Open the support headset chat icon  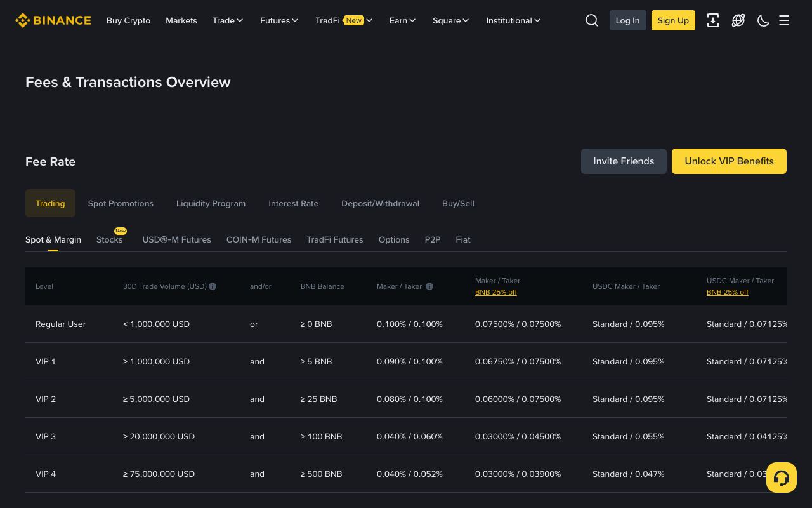point(782,478)
